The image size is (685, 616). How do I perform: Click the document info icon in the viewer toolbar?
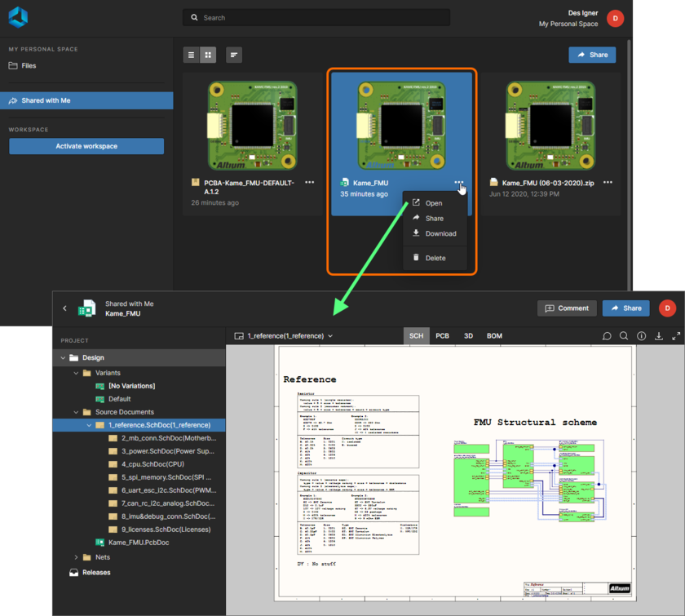(642, 336)
